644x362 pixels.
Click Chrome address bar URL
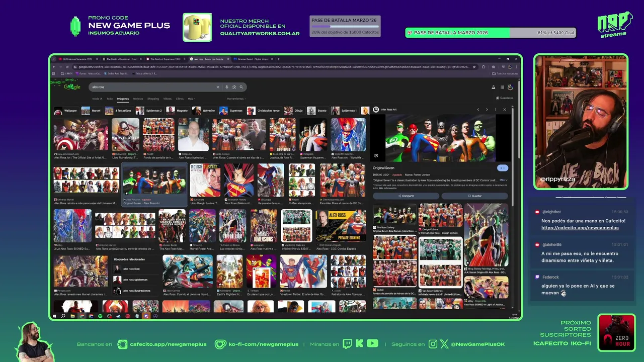pyautogui.click(x=274, y=66)
